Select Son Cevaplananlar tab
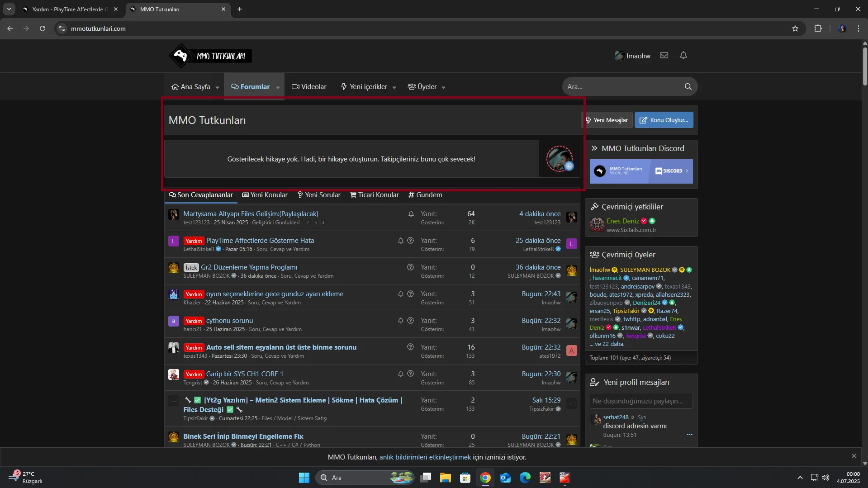This screenshot has width=868, height=488. click(x=201, y=195)
